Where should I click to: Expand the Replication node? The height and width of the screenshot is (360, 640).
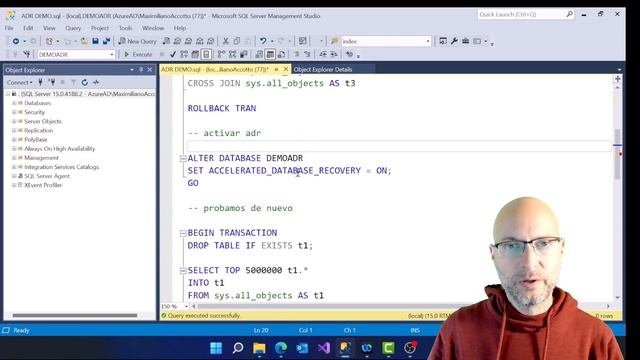coord(14,131)
